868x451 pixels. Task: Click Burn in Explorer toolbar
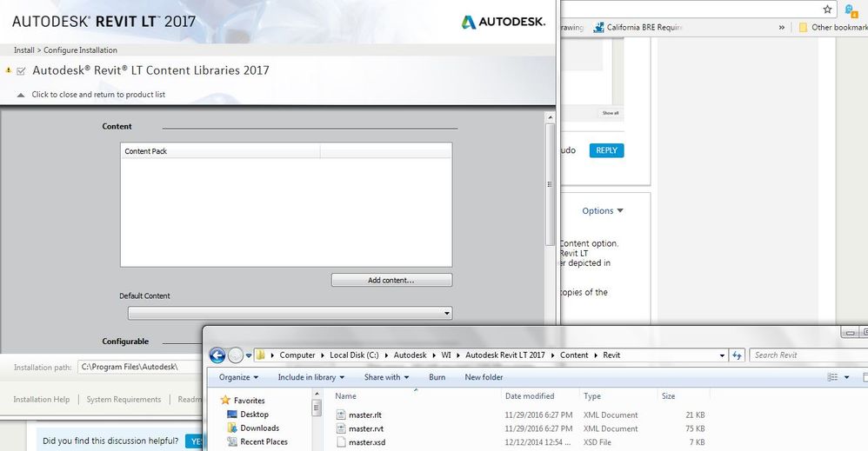click(x=437, y=377)
